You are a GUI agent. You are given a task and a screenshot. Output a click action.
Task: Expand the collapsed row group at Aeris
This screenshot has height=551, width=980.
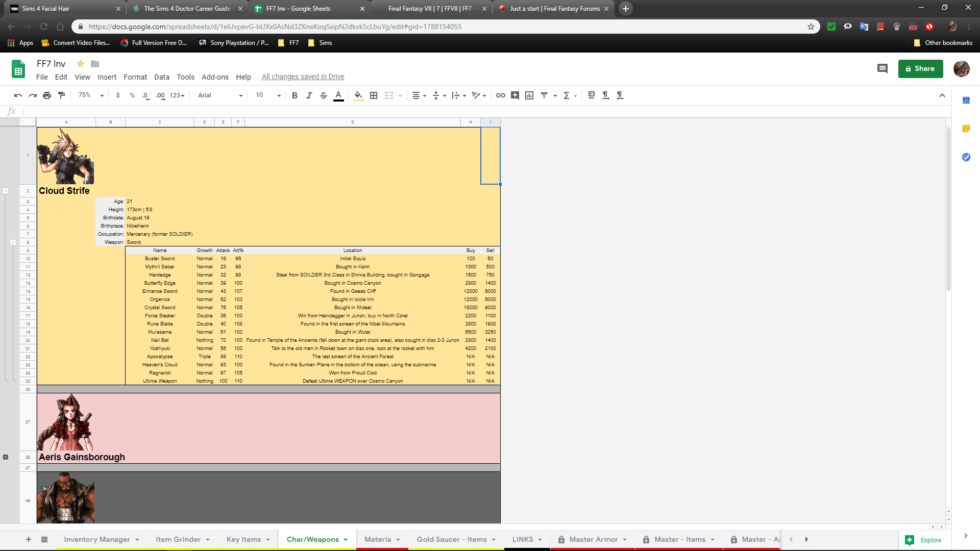click(6, 457)
